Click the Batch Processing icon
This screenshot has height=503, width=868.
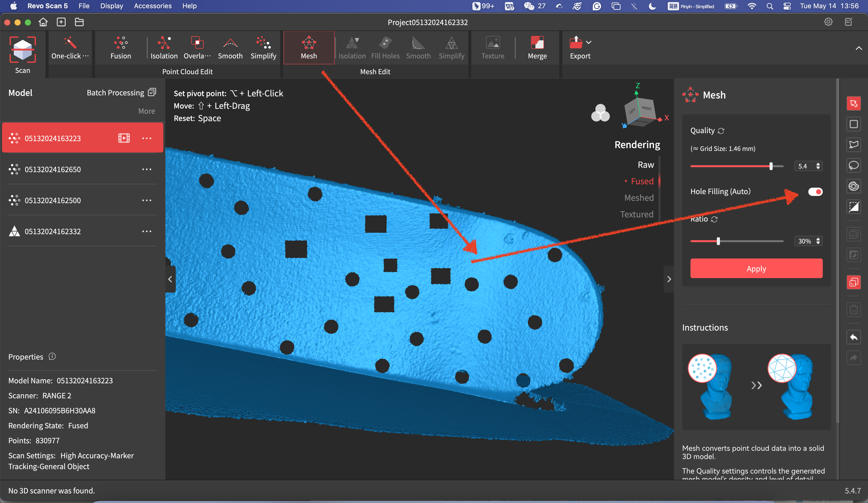coord(152,92)
